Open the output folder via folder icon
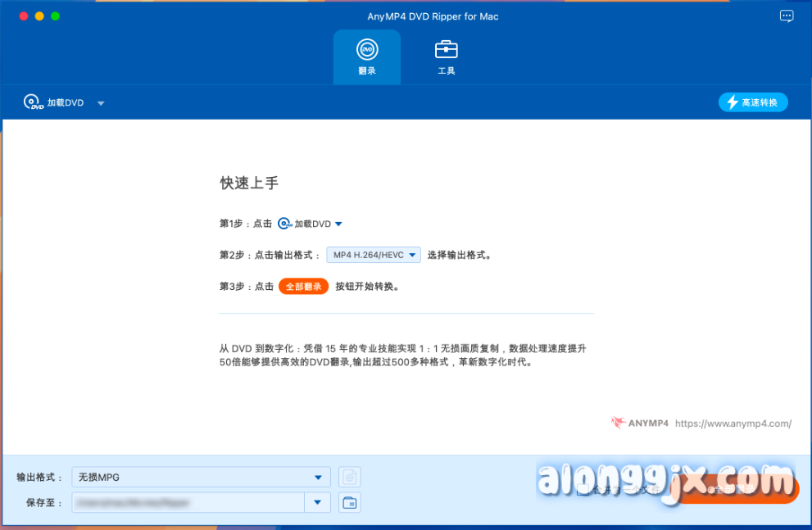Image resolution: width=812 pixels, height=530 pixels. tap(350, 503)
